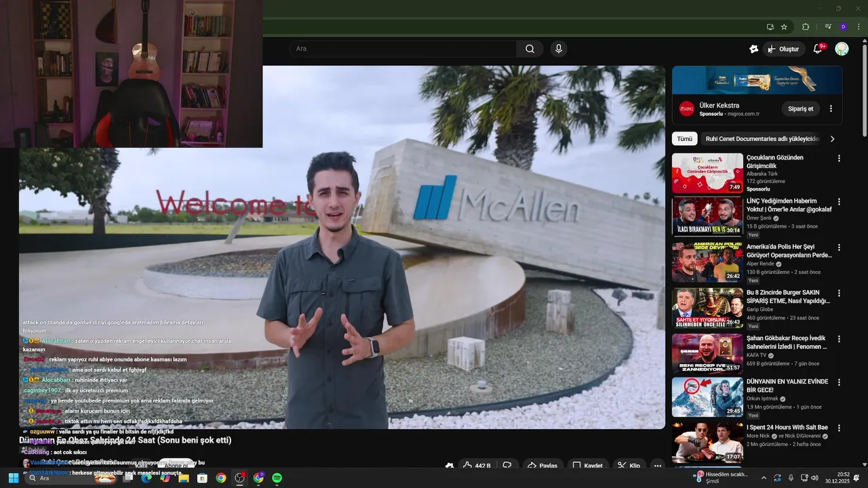Screen dimensions: 868x488
Task: Start voice search with microphone icon
Action: [x=559, y=49]
